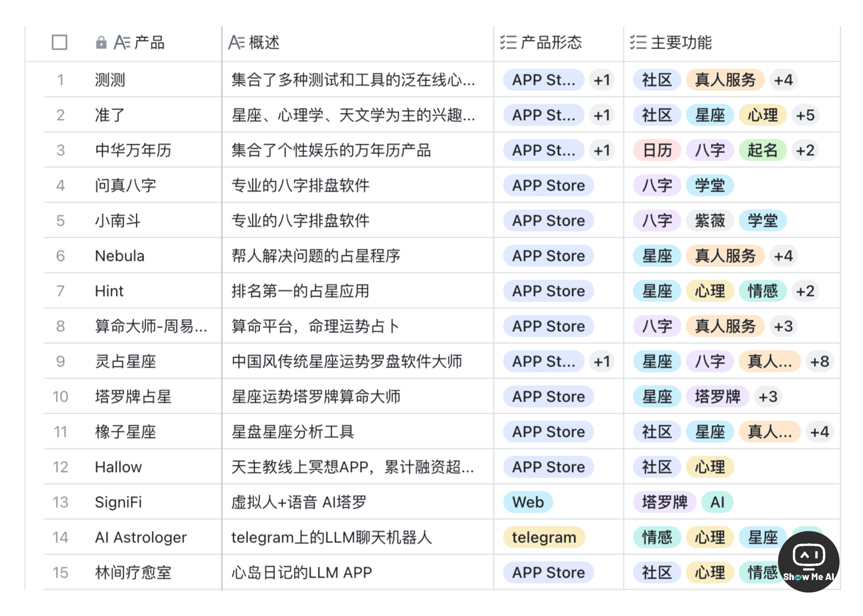
Task: Expand +1 product forms for 灵占星座
Action: 602,361
